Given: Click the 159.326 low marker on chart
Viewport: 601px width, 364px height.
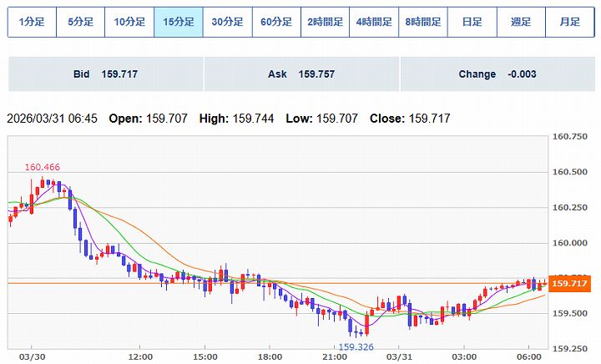Looking at the screenshot, I should click(355, 346).
